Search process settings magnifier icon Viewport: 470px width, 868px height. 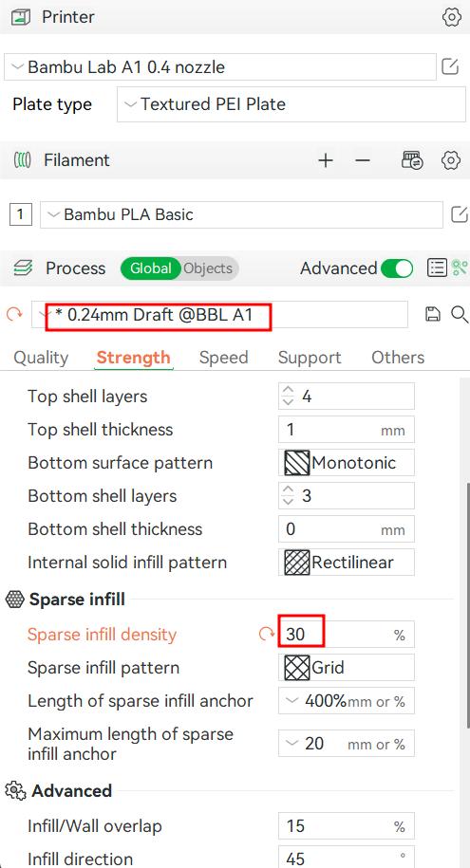(x=460, y=314)
